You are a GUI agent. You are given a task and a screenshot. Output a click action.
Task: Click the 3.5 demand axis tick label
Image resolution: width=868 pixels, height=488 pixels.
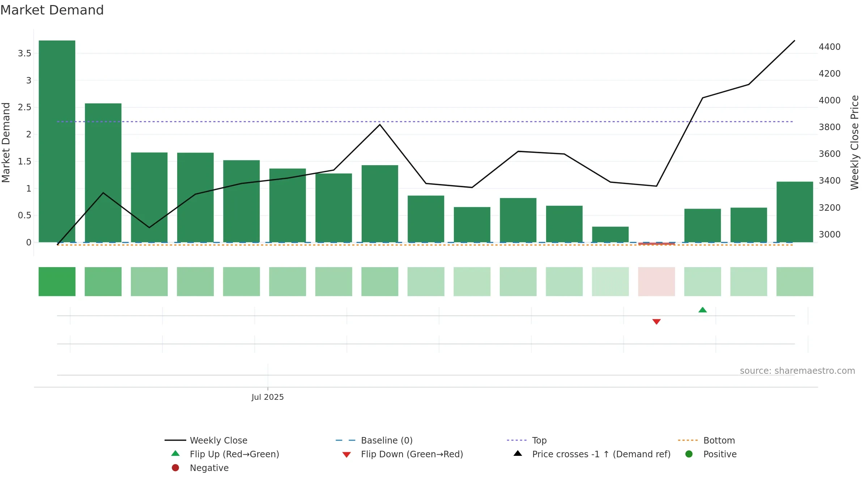(x=25, y=53)
